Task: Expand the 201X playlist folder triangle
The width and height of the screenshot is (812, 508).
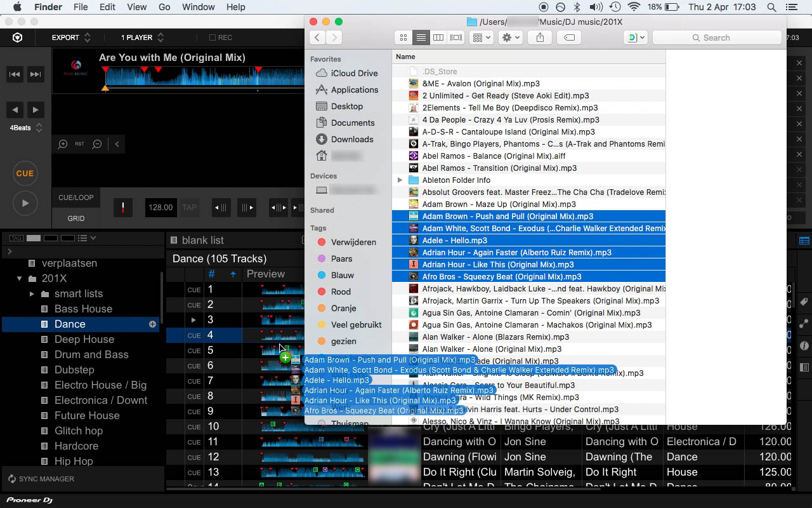Action: (x=20, y=278)
